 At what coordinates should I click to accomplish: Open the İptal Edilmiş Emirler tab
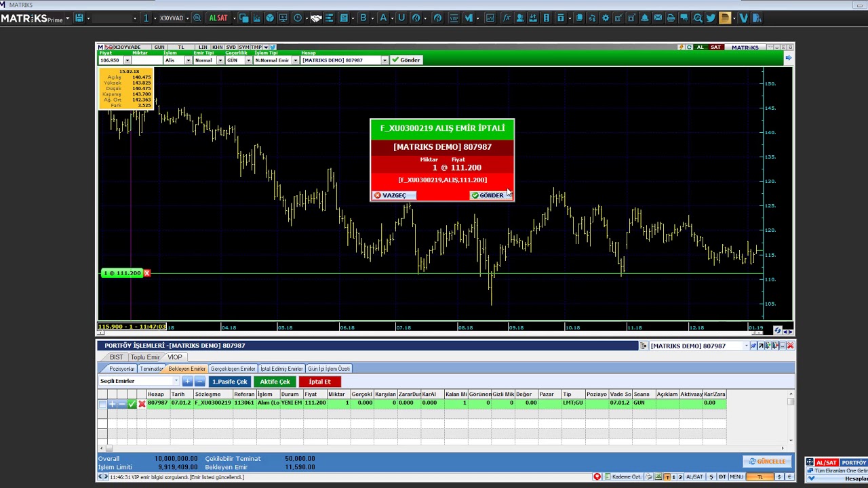[x=281, y=369]
